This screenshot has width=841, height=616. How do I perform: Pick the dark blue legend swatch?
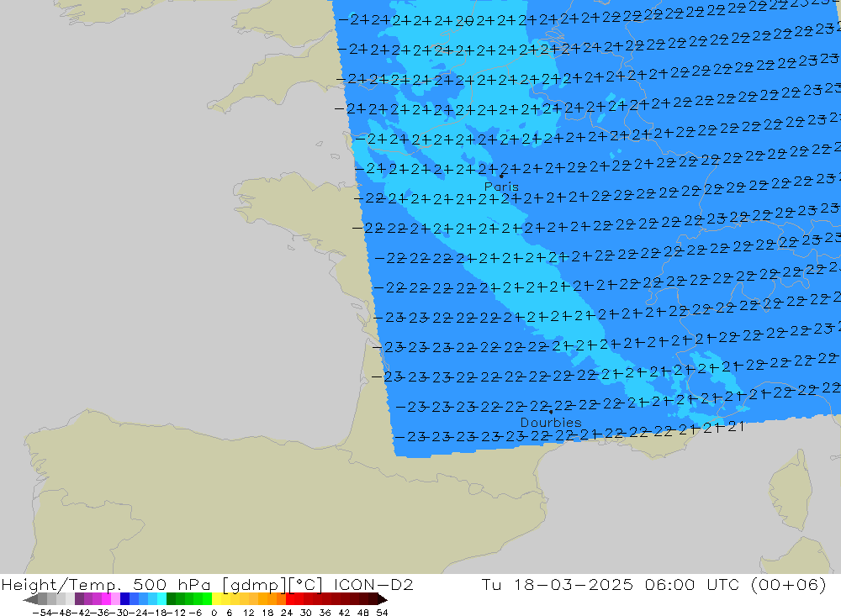tap(125, 599)
